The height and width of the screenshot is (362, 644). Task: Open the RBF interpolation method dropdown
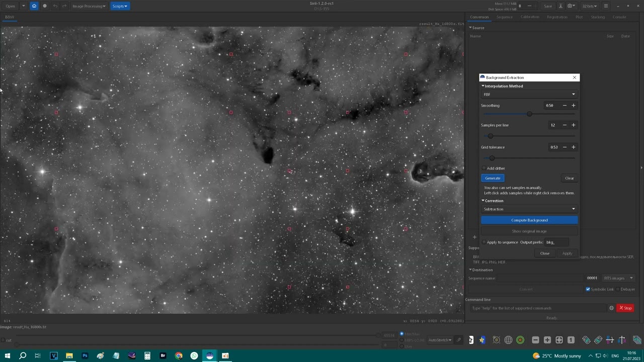coord(529,95)
